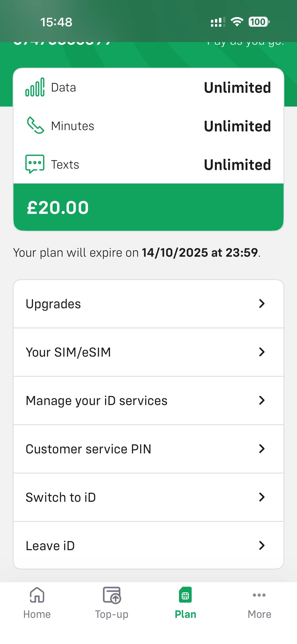297x644 pixels.
Task: Expand Customer service PIN chevron
Action: [262, 449]
